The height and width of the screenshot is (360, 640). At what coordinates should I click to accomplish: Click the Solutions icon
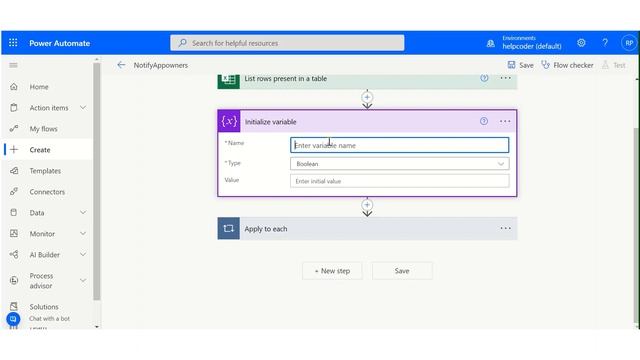(x=14, y=306)
